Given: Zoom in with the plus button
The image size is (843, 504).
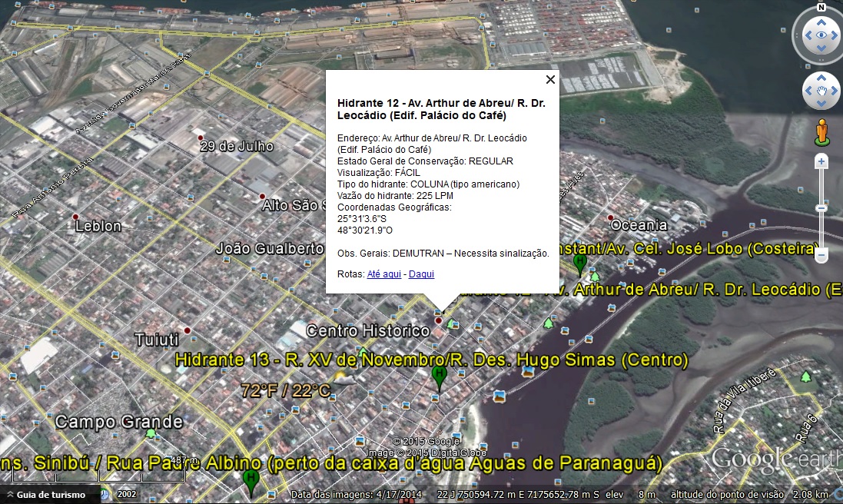Looking at the screenshot, I should tap(821, 162).
